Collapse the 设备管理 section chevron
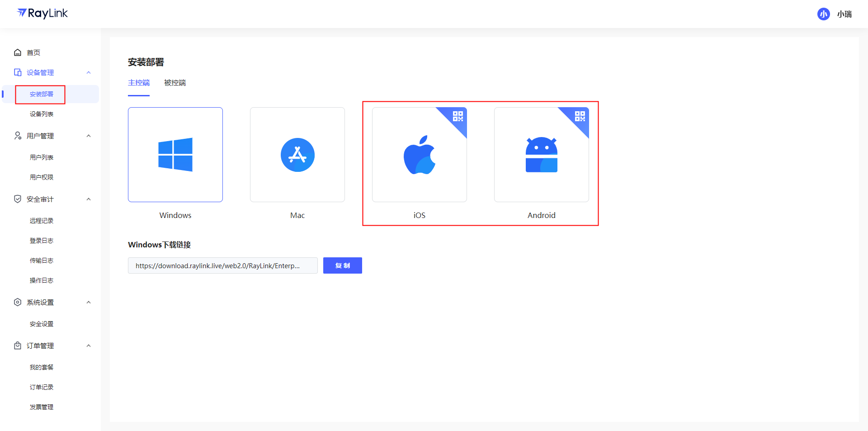 (x=89, y=72)
